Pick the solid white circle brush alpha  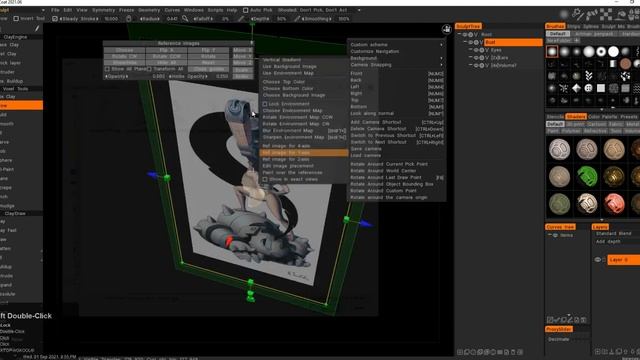[x=613, y=51]
